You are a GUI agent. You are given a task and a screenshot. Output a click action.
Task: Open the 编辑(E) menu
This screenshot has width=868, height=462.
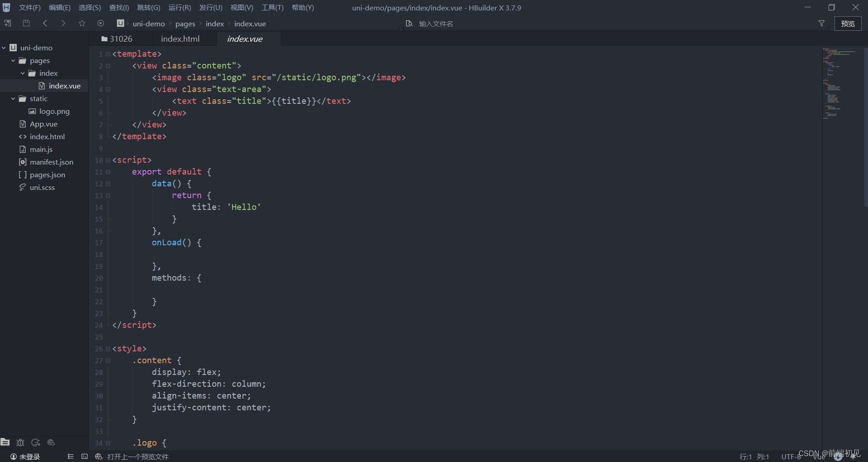pyautogui.click(x=59, y=8)
